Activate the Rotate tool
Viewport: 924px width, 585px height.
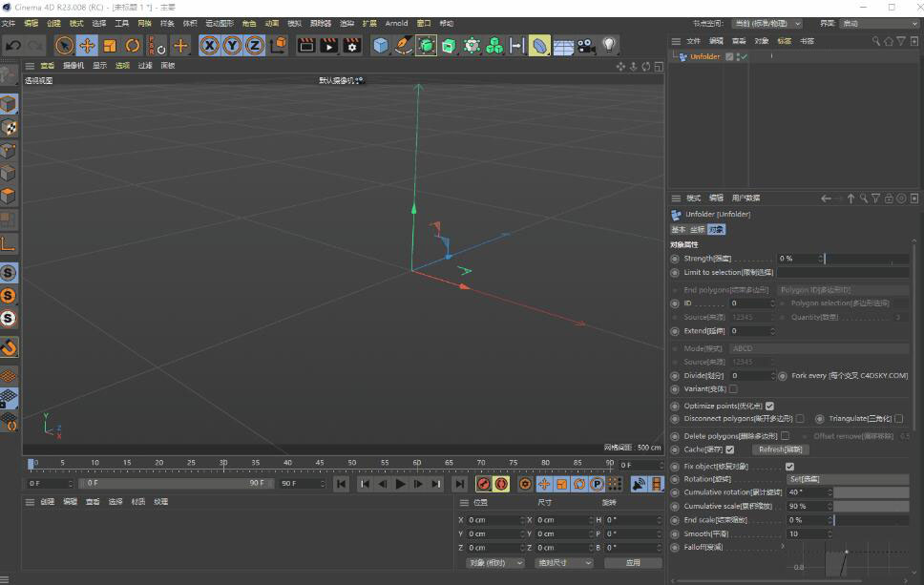[x=133, y=46]
